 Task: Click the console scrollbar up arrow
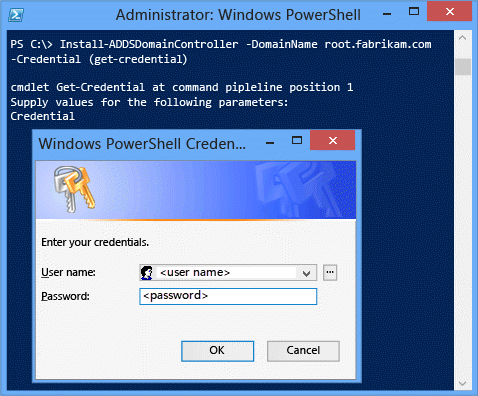tap(462, 38)
